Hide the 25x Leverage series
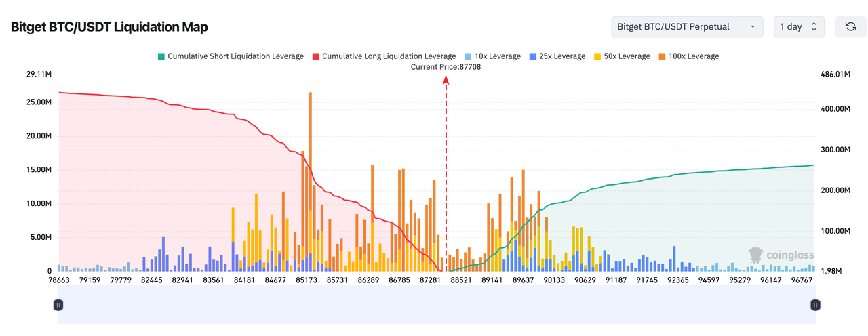The height and width of the screenshot is (336, 868). point(557,56)
